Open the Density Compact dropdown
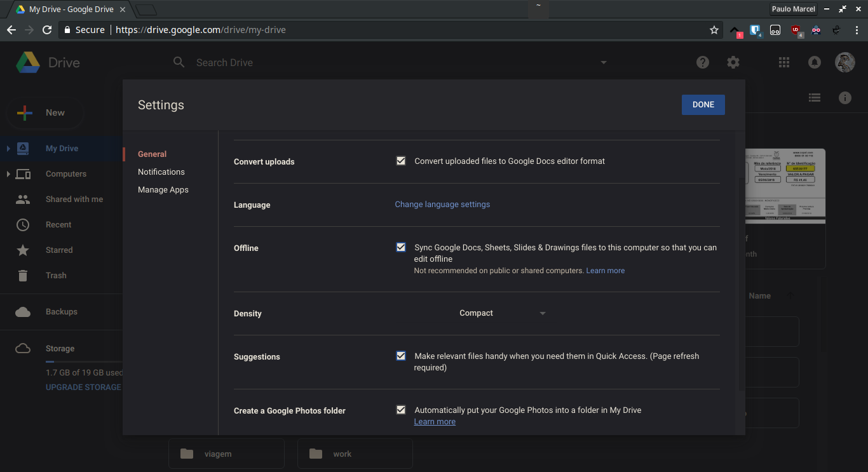This screenshot has height=472, width=868. click(502, 313)
